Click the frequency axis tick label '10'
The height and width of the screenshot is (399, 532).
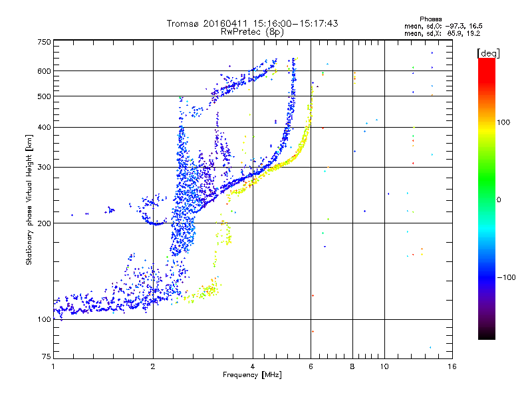coord(384,366)
